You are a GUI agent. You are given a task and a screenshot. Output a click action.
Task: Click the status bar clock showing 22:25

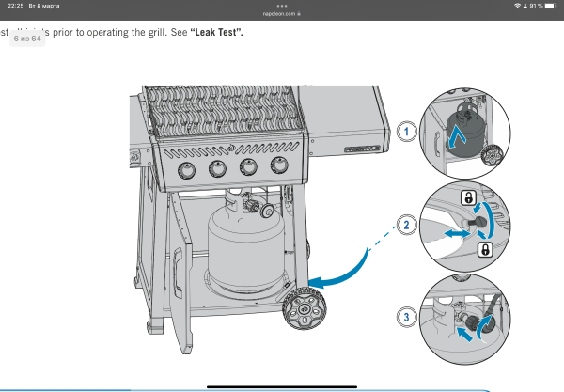pos(16,6)
